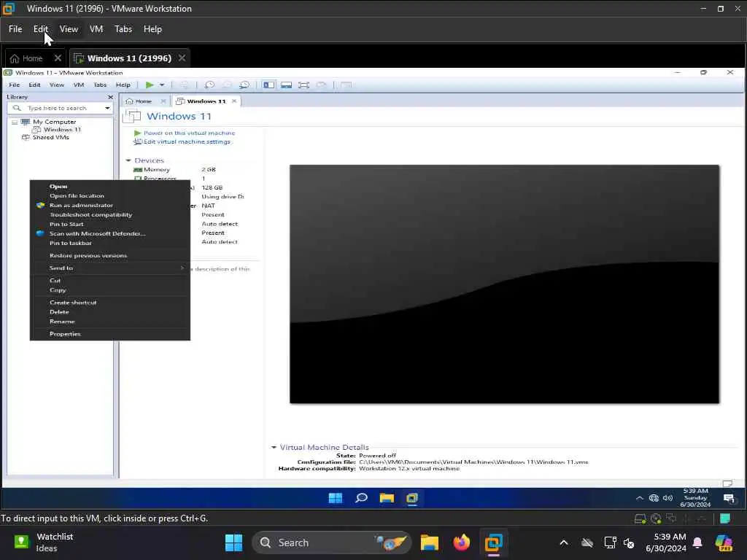This screenshot has height=560, width=747.
Task: Choose Open file location in context menu
Action: (x=110, y=195)
